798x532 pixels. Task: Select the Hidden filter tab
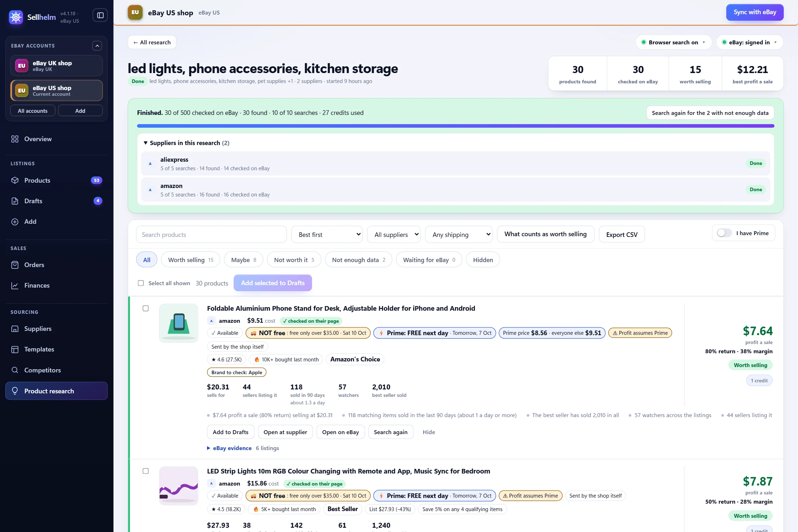pyautogui.click(x=483, y=260)
